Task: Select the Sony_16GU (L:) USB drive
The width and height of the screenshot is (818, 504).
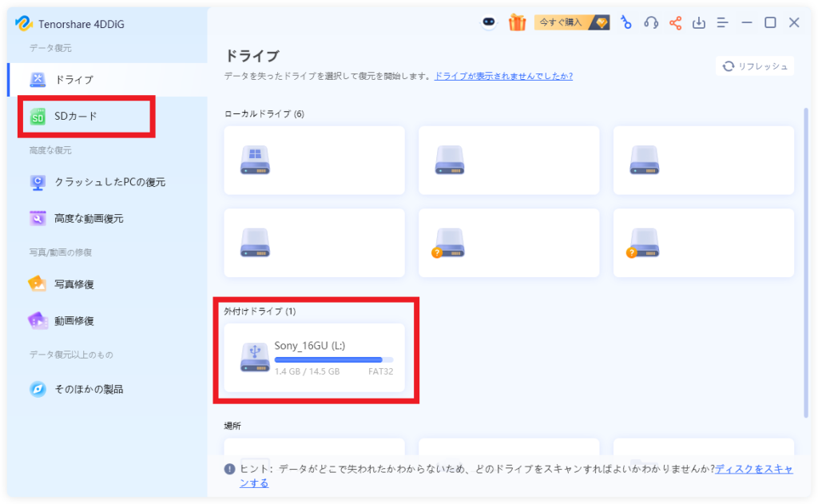Action: [315, 358]
